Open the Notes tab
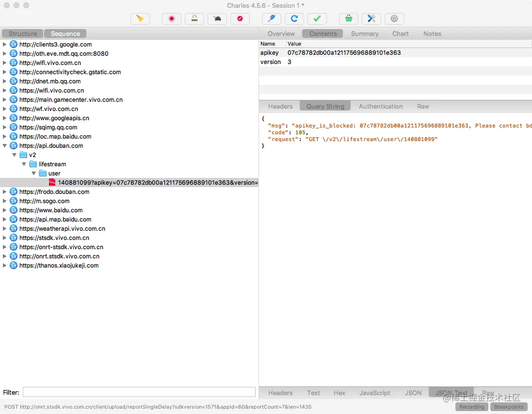The height and width of the screenshot is (414, 532). click(432, 33)
